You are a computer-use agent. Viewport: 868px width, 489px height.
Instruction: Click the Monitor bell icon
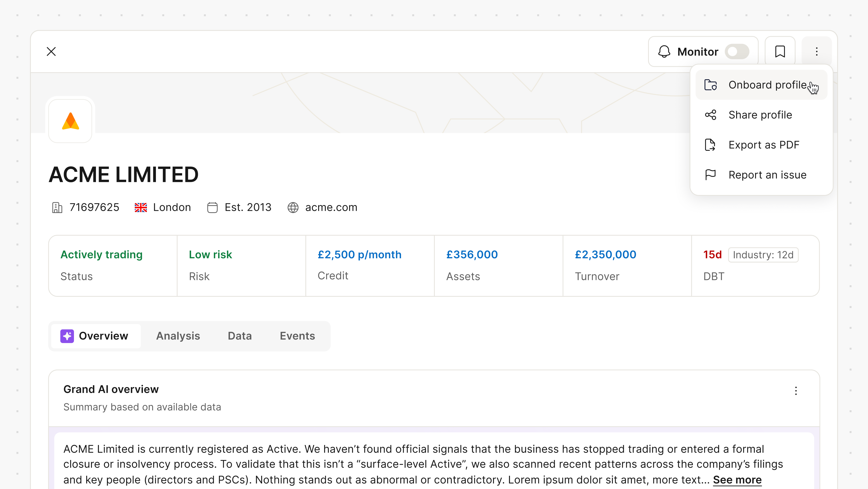(664, 51)
